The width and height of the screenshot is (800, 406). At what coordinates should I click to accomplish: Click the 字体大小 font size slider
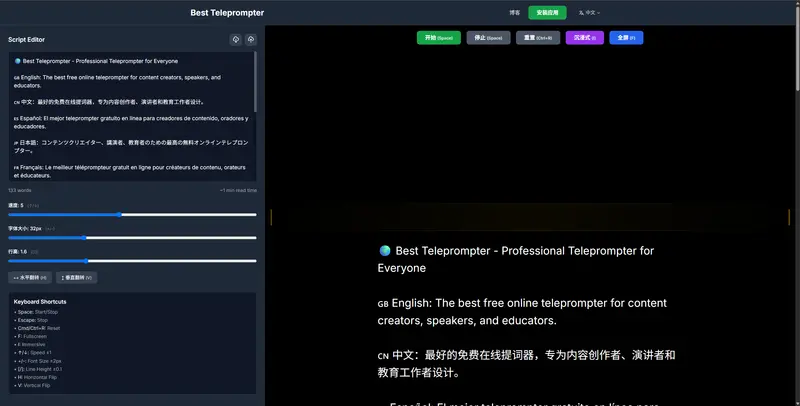(132, 238)
